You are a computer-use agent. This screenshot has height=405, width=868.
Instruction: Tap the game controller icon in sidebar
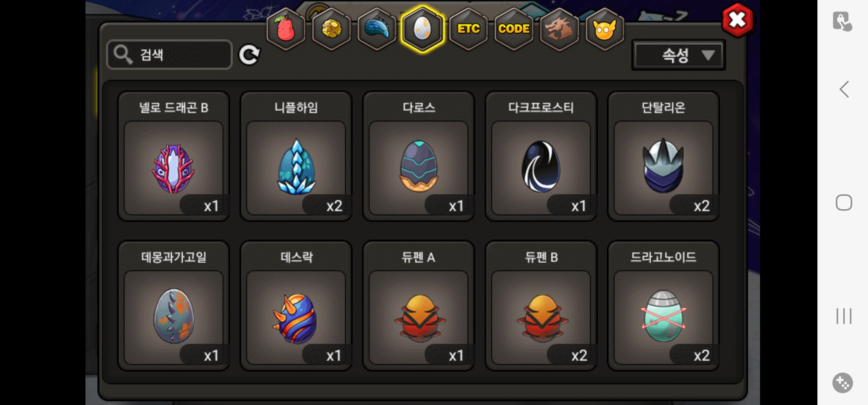coord(843,383)
